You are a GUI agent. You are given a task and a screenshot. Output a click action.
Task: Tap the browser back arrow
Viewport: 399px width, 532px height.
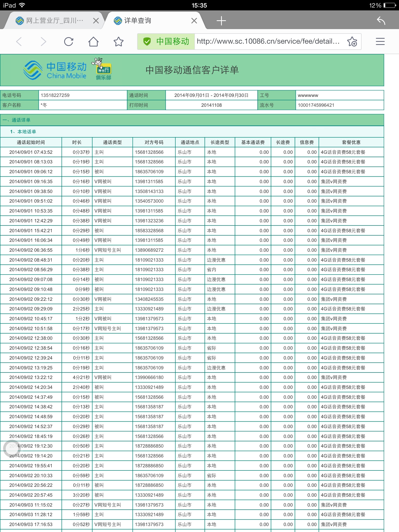(x=19, y=42)
